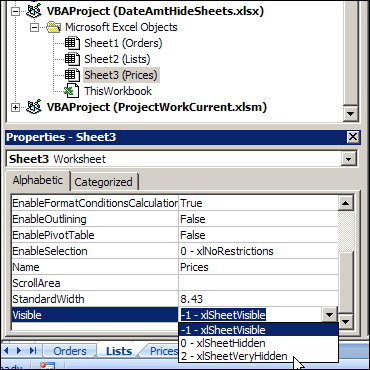Select the StandardWidth property label

tap(95, 299)
